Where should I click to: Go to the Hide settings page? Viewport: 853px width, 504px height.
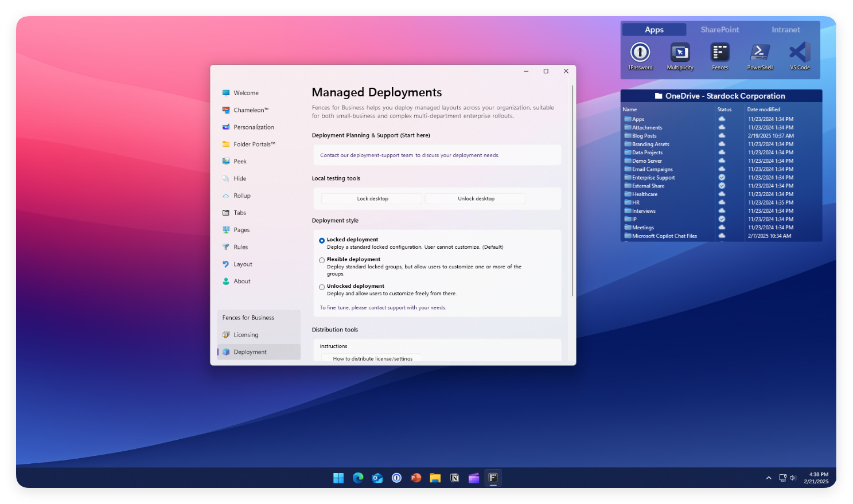point(259,179)
